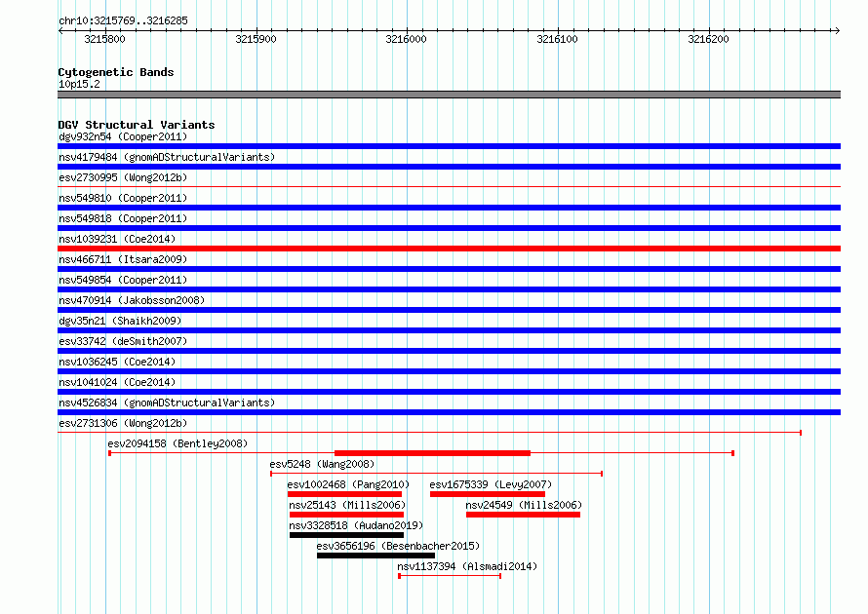
Task: Select the blue bar under nsv470914
Action: (449, 310)
